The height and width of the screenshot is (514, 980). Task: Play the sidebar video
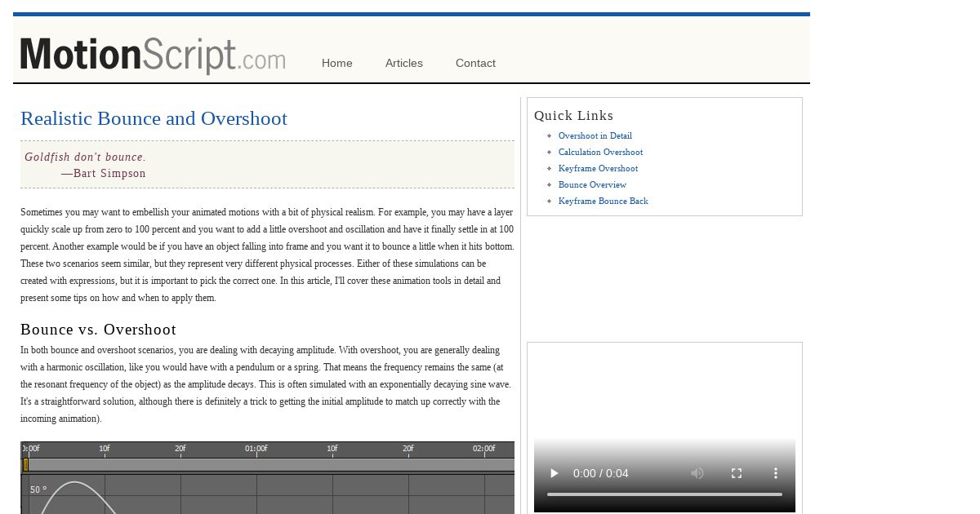[555, 473]
